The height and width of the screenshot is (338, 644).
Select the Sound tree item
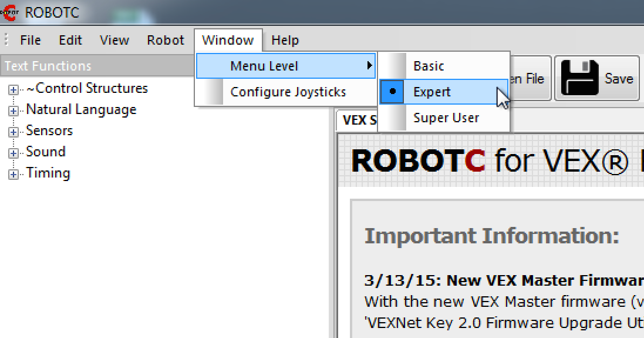tap(45, 152)
